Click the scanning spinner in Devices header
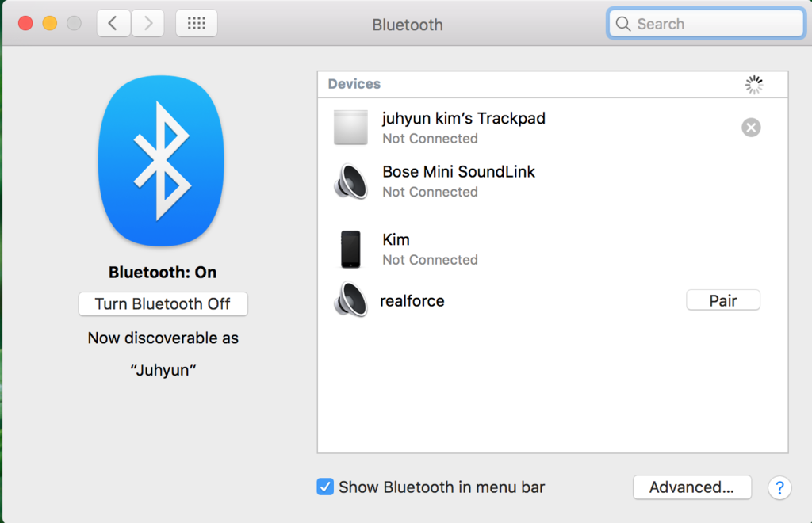The width and height of the screenshot is (812, 523). point(754,85)
